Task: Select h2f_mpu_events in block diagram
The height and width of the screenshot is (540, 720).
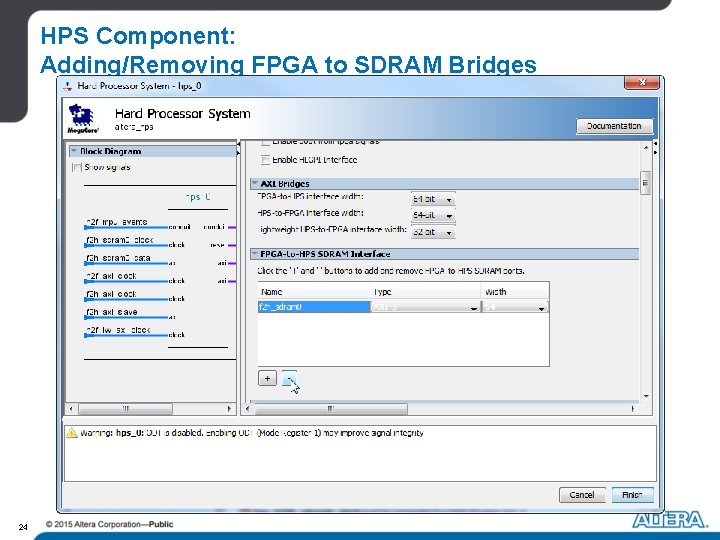Action: [x=117, y=222]
